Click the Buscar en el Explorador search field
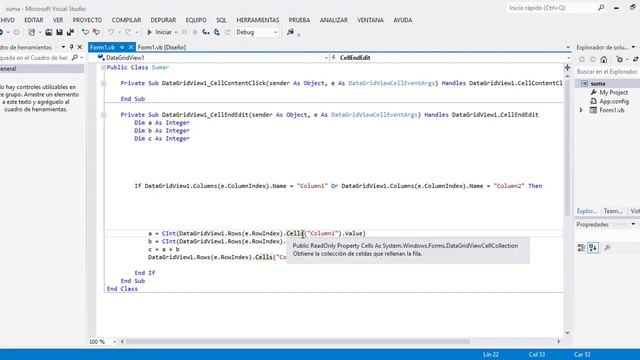The height and width of the screenshot is (360, 640). point(607,72)
